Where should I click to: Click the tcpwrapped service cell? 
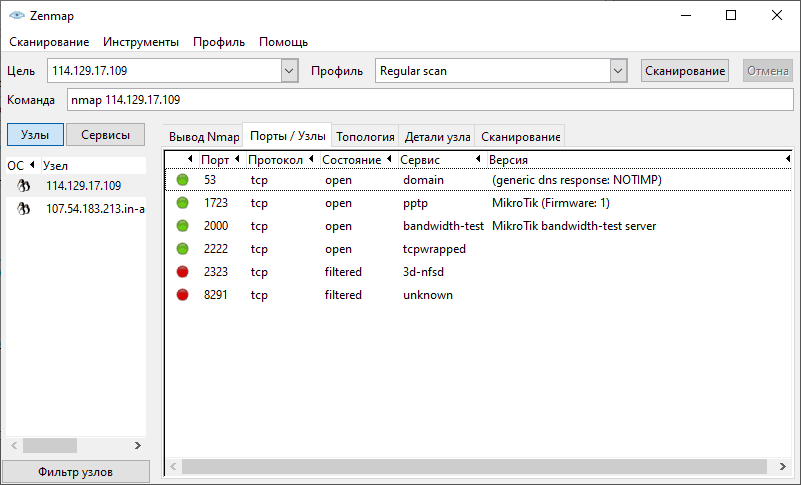tap(434, 249)
